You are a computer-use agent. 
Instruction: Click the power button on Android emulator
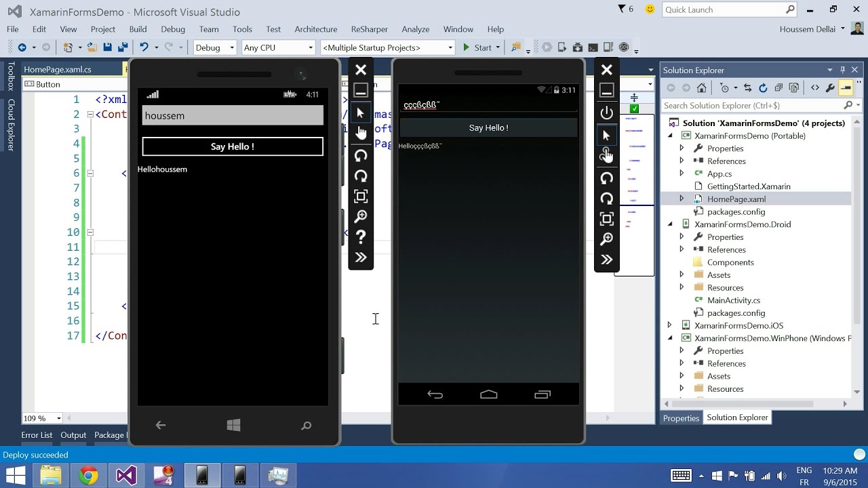pos(607,113)
